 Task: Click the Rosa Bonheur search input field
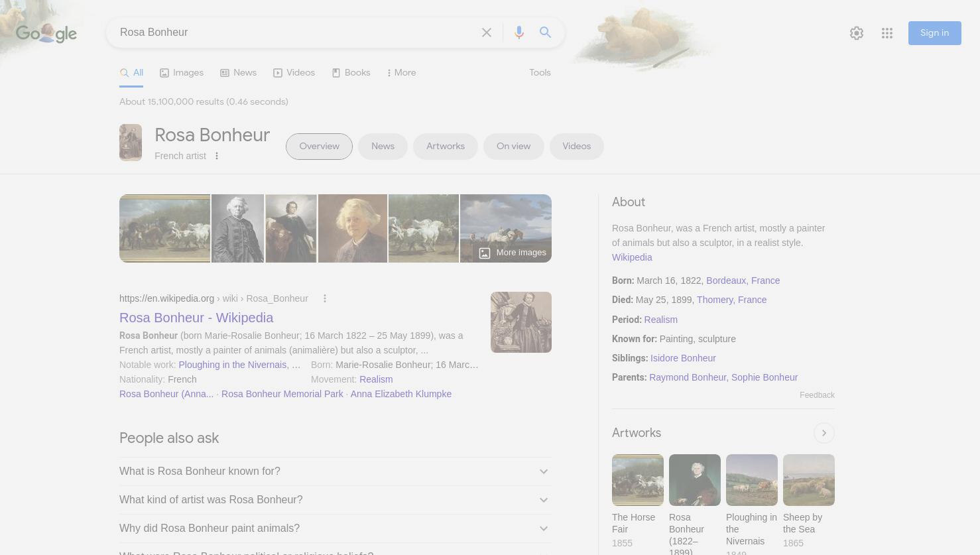pos(295,32)
